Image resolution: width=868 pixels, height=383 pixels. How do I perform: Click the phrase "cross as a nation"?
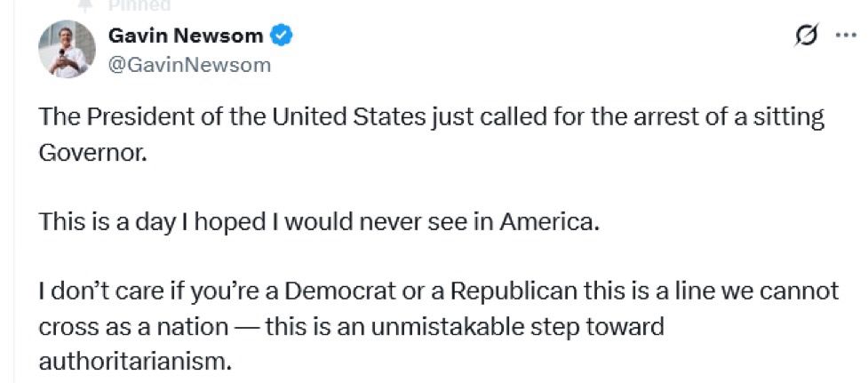click(x=133, y=326)
